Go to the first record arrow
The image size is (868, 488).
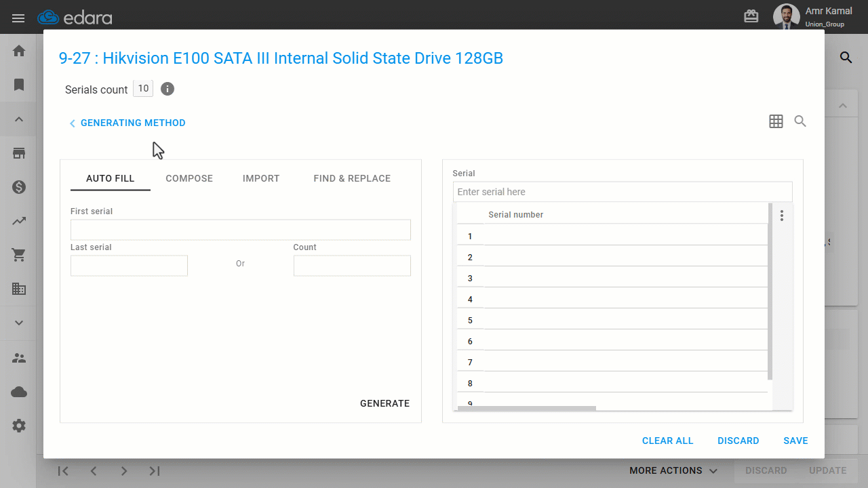pos(63,470)
